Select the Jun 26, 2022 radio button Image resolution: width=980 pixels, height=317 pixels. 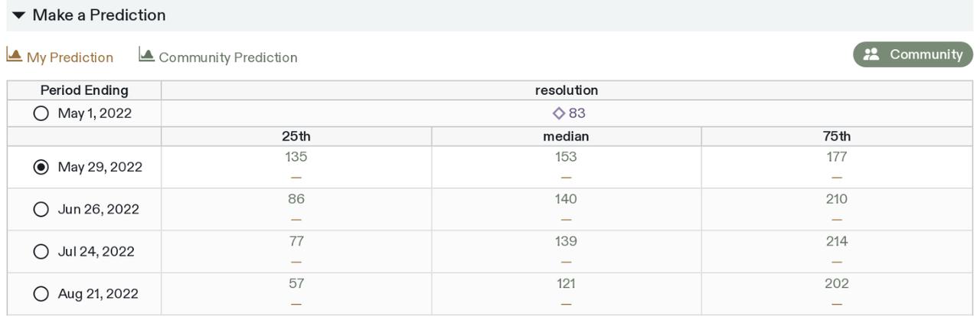point(41,209)
